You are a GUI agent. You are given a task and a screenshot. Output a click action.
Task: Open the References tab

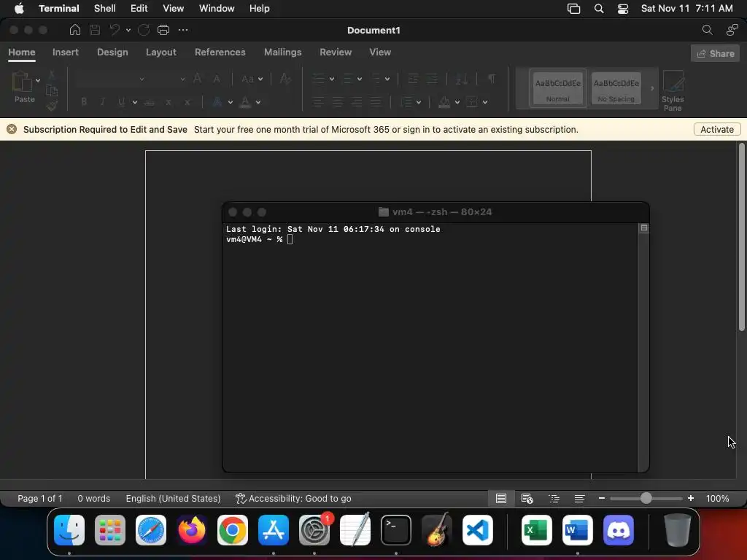220,52
